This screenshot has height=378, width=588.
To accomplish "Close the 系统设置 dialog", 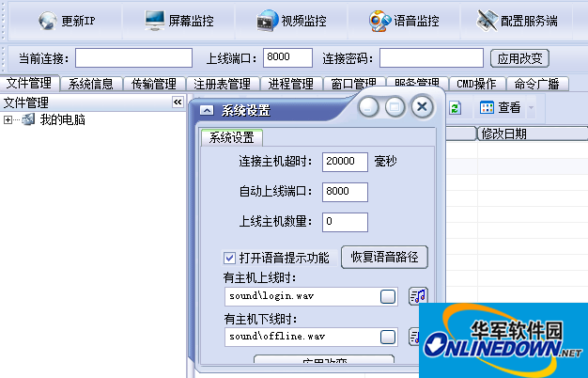I will [422, 106].
